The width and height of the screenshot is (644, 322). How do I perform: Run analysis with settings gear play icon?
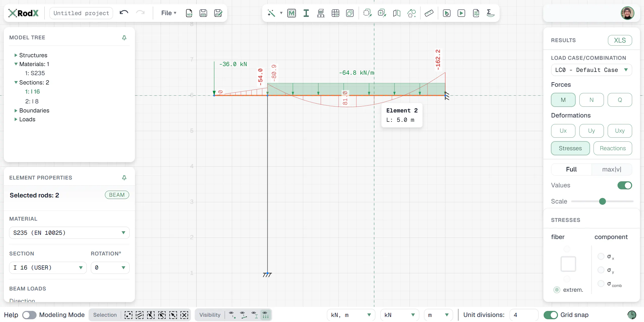[446, 13]
